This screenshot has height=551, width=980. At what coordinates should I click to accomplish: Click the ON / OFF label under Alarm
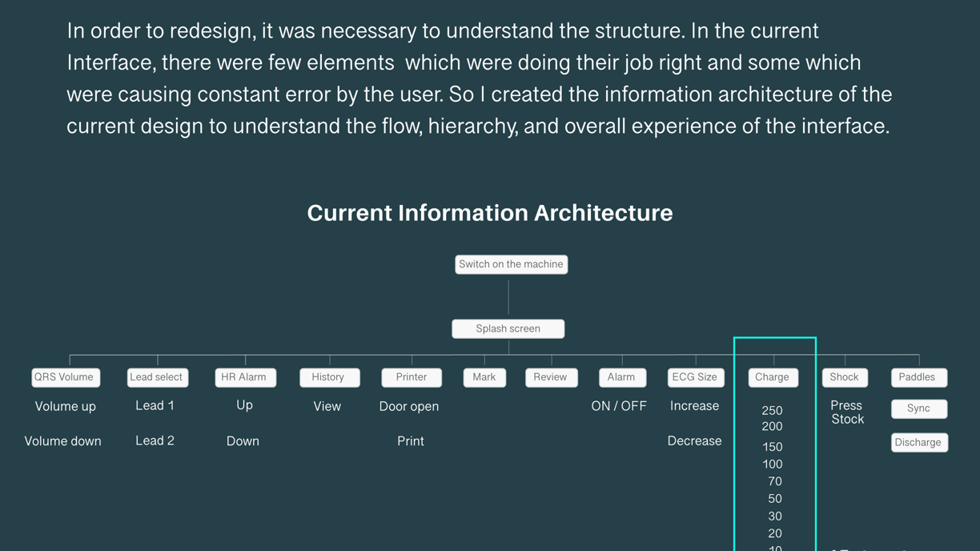(619, 406)
